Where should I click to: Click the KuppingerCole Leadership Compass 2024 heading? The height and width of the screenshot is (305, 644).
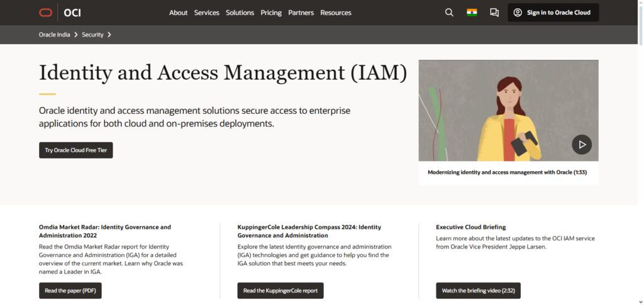click(x=309, y=231)
